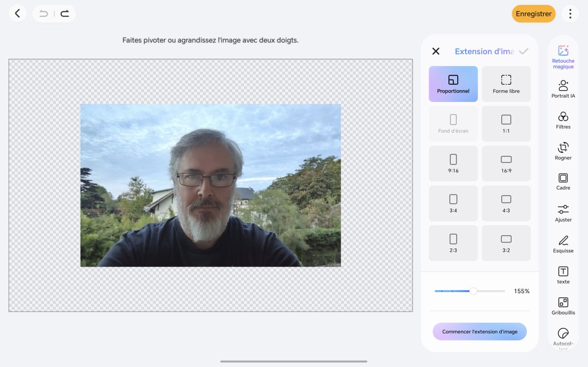Image resolution: width=588 pixels, height=367 pixels.
Task: Open Retouche magique tool
Action: click(563, 57)
